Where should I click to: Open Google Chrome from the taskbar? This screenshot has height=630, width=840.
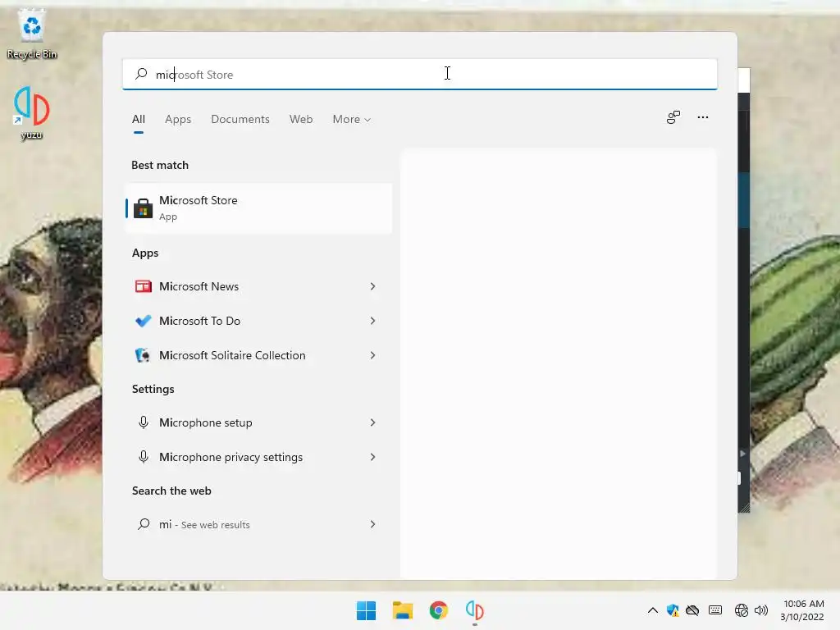click(439, 610)
